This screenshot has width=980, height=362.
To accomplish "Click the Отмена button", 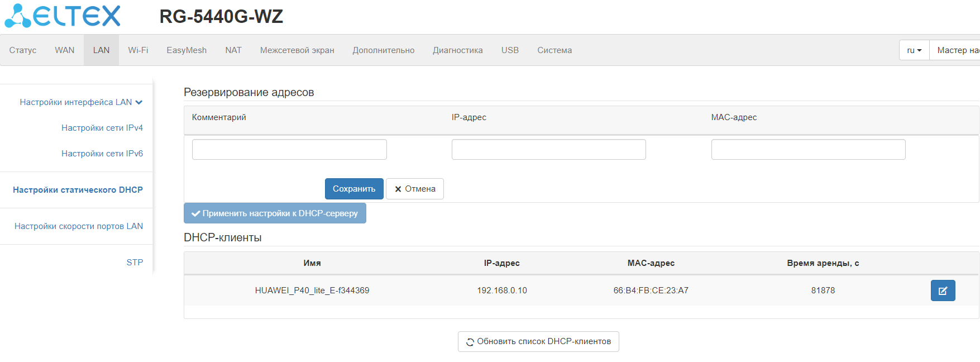I will tap(415, 189).
